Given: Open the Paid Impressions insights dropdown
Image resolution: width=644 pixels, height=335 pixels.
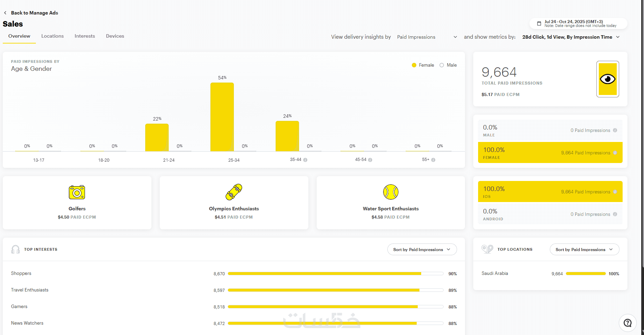Looking at the screenshot, I should click(x=427, y=37).
